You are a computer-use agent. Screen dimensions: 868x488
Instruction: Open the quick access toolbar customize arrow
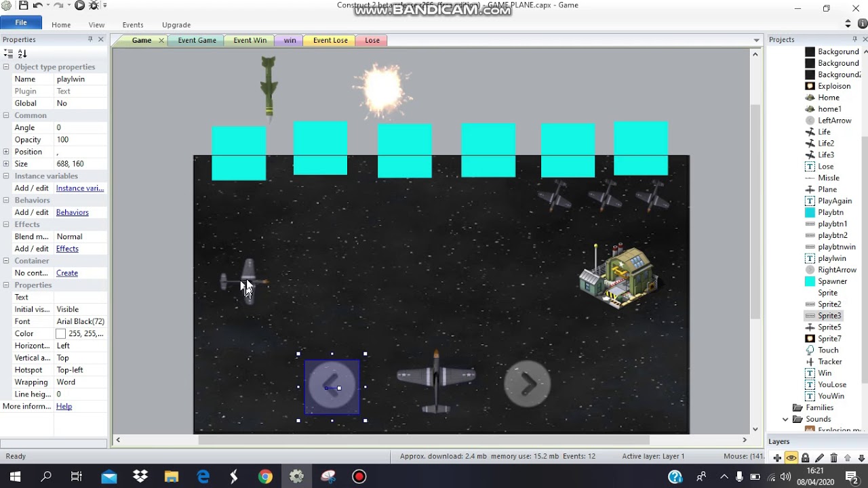pos(104,5)
